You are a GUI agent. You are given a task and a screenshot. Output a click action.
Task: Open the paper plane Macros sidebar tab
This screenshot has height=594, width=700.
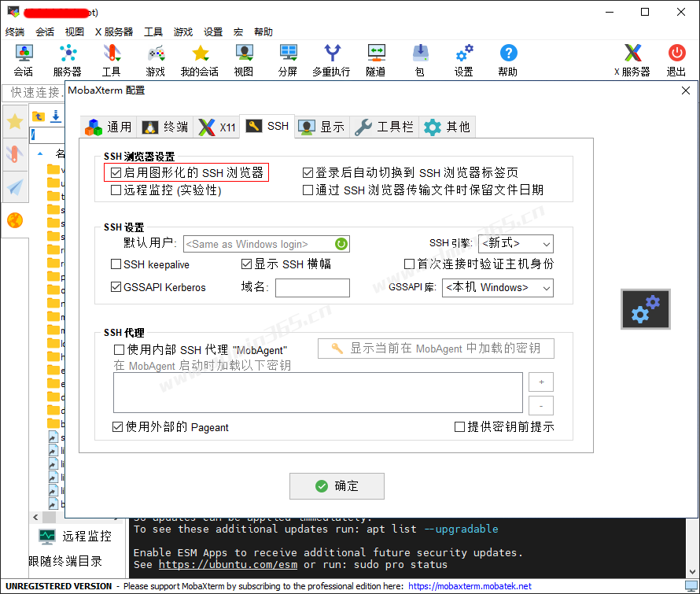[15, 187]
